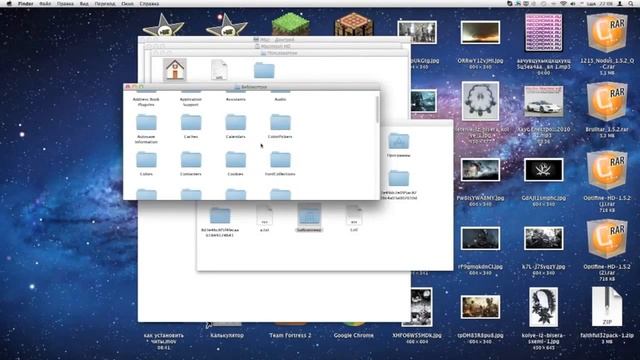640x360 pixels.
Task: Click the Library window vertical scrollbar
Action: point(378,109)
